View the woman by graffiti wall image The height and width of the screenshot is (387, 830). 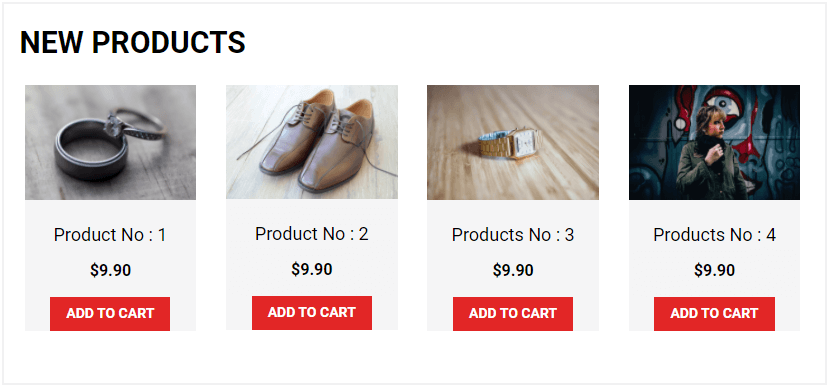pyautogui.click(x=714, y=142)
